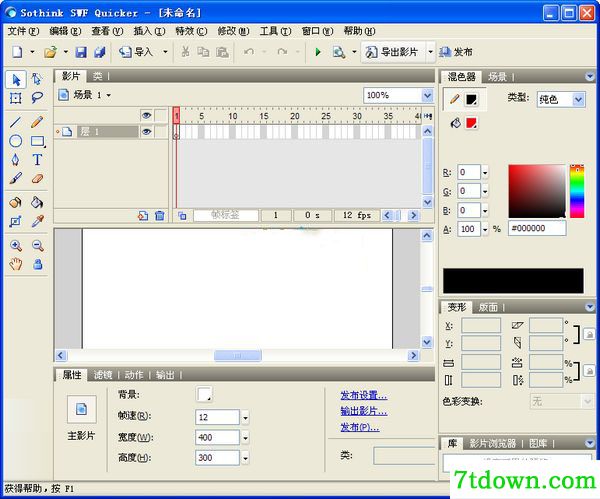Toggle the eye visibility for 层 1
The image size is (600, 499).
(x=146, y=132)
